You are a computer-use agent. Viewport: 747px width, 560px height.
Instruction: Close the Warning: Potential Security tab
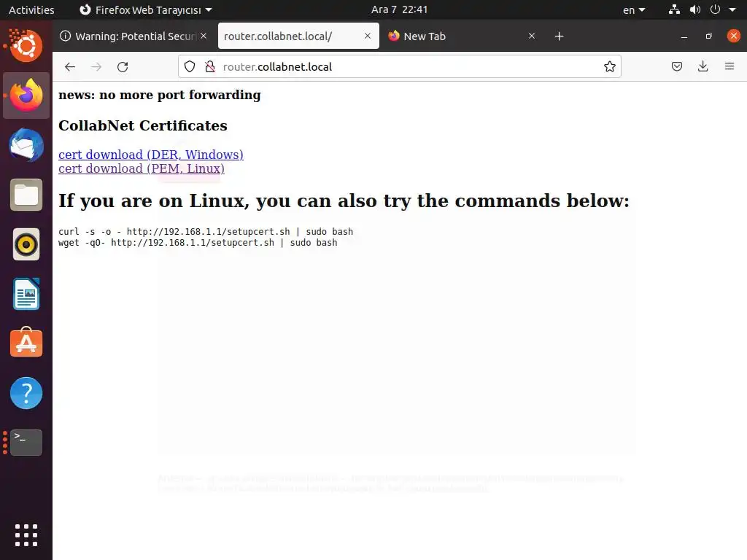pos(204,36)
